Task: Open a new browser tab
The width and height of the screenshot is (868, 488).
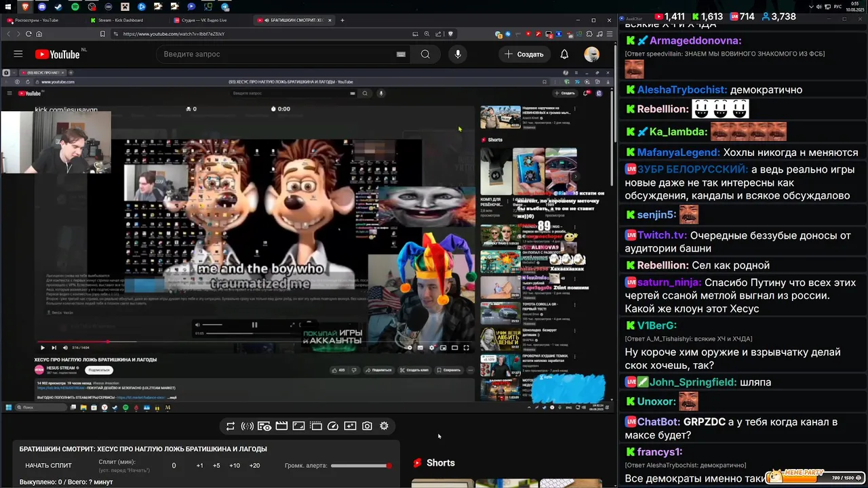Action: coord(342,20)
